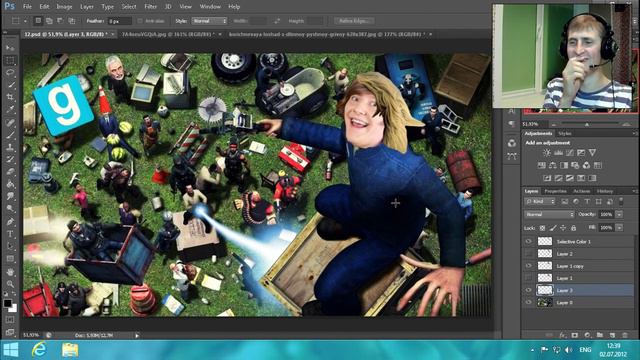
Task: Click the Opacity value field
Action: coord(606,214)
